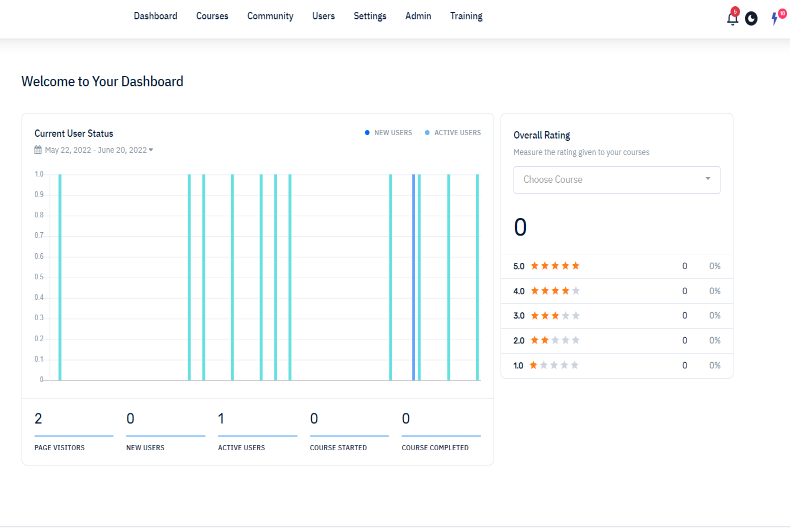Open the Settings page link
Screen dimensions: 790x528
pos(370,16)
